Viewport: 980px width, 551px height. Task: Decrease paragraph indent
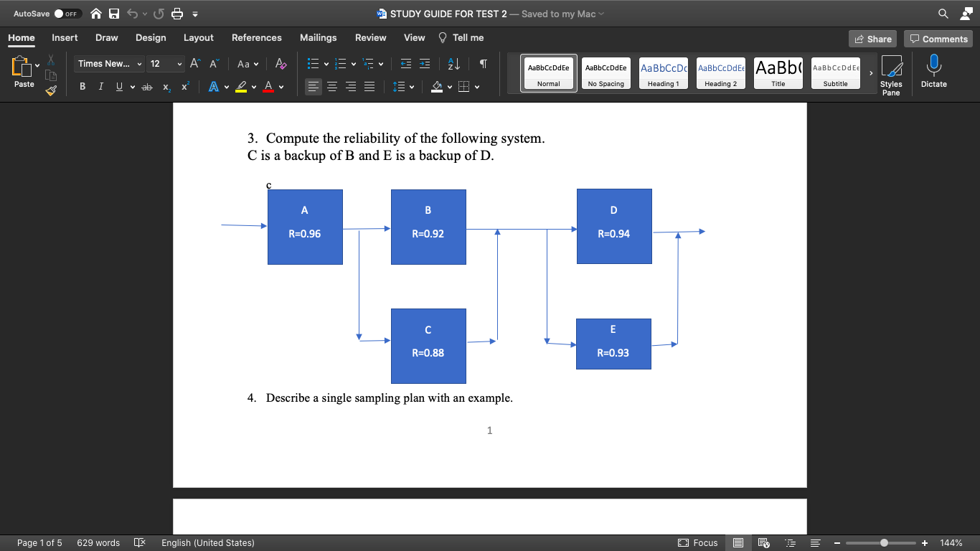(405, 64)
